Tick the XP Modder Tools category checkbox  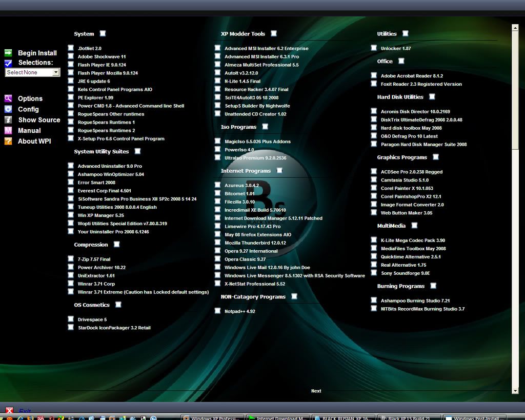point(274,33)
